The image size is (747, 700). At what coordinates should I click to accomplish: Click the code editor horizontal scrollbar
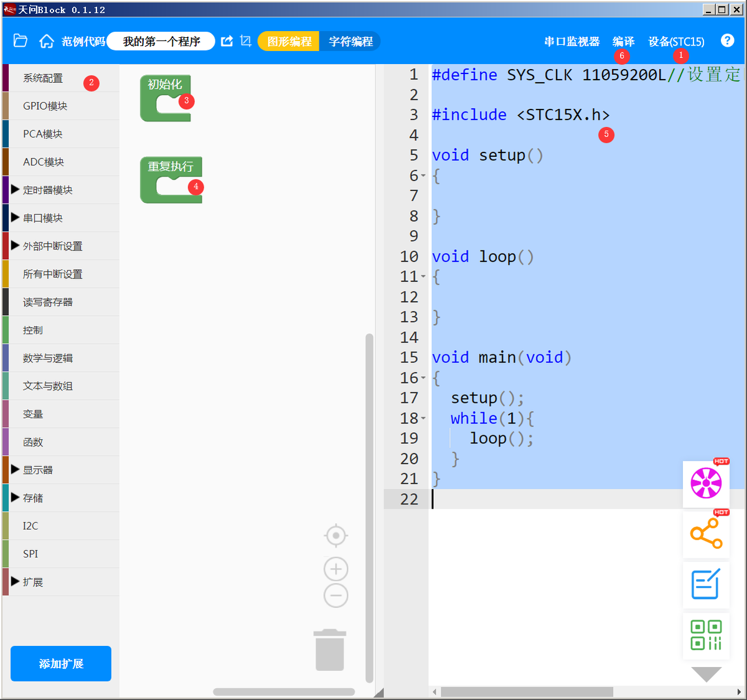[x=527, y=692]
